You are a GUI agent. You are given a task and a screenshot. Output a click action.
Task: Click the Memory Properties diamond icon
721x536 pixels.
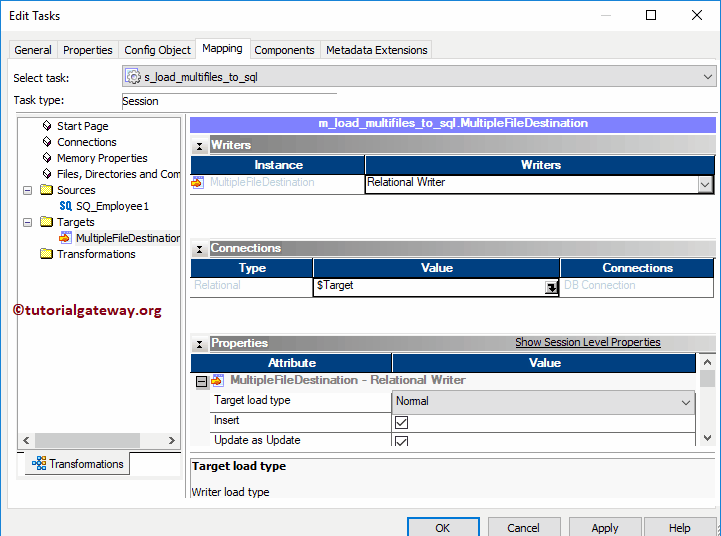click(x=47, y=158)
